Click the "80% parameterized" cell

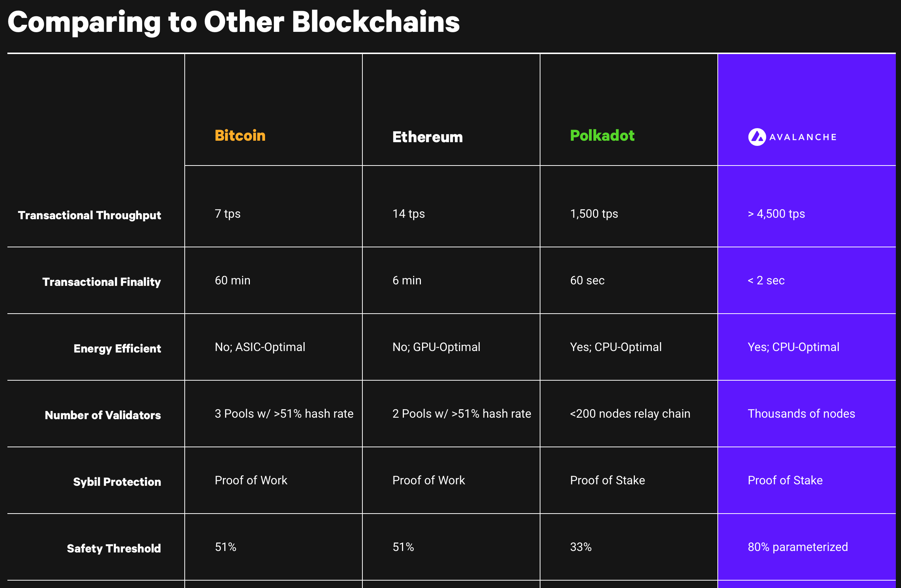(798, 547)
